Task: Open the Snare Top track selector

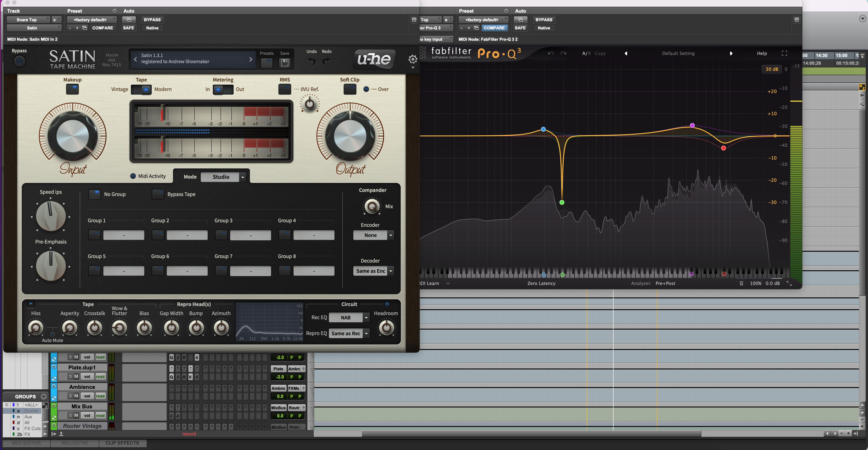Action: [28, 19]
